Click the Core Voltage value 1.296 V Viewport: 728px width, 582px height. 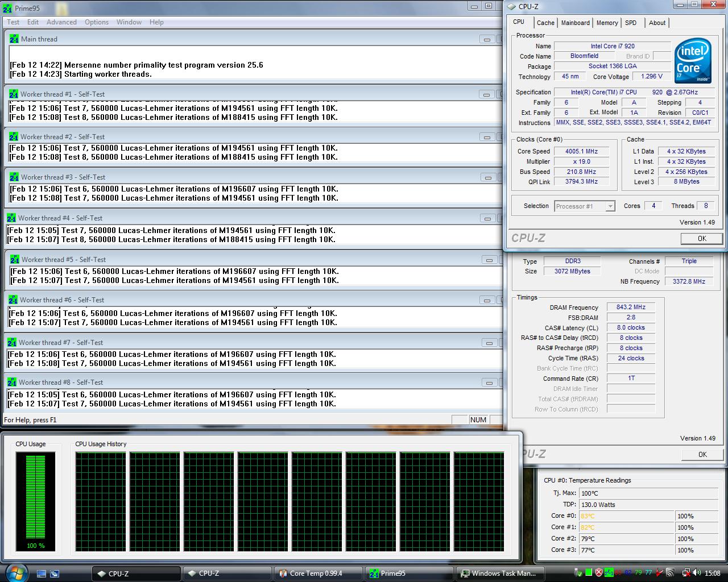[652, 76]
